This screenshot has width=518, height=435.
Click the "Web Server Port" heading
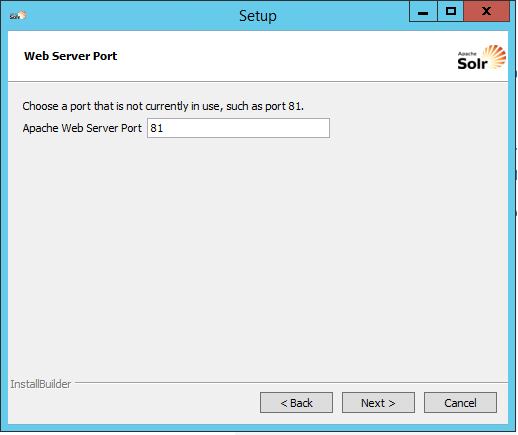click(x=70, y=56)
